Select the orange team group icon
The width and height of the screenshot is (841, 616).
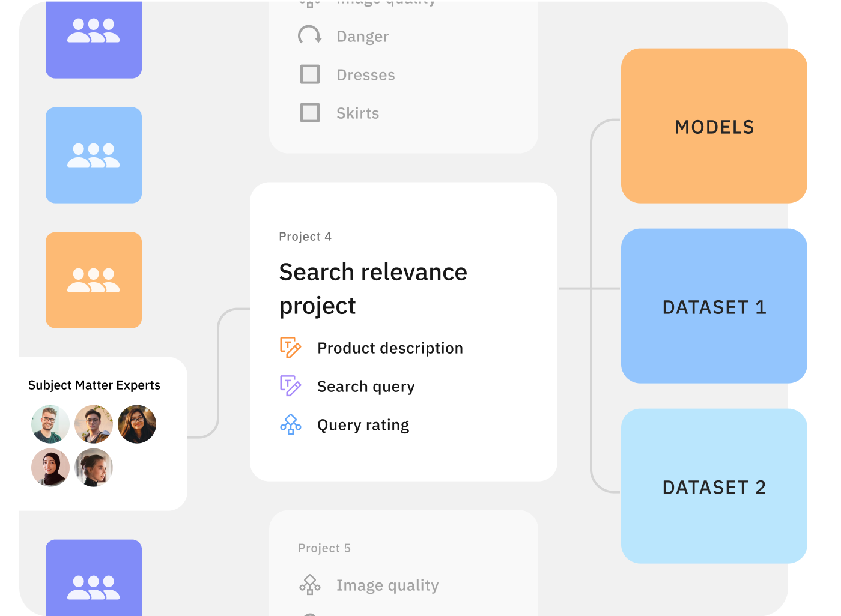pos(93,280)
